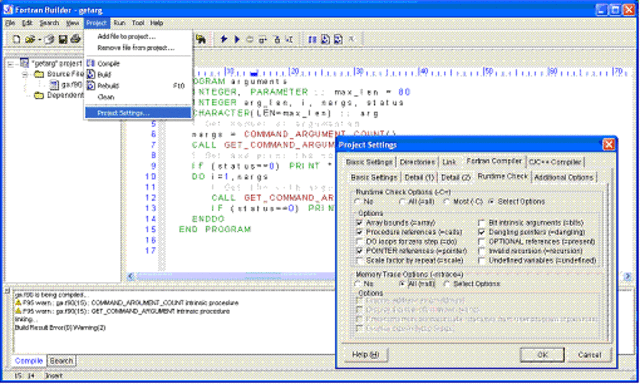This screenshot has height=384, width=640.
Task: Click the Stop circle toolbar icon
Action: (249, 40)
